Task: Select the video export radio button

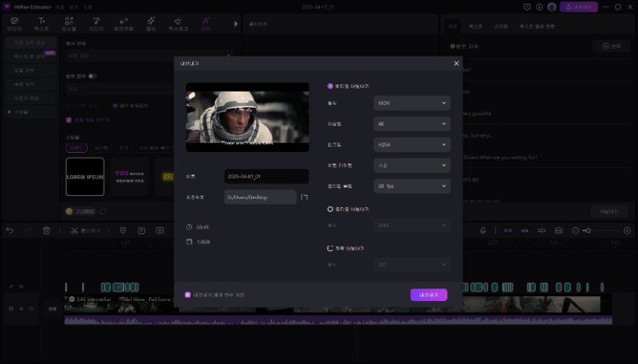Action: [331, 85]
